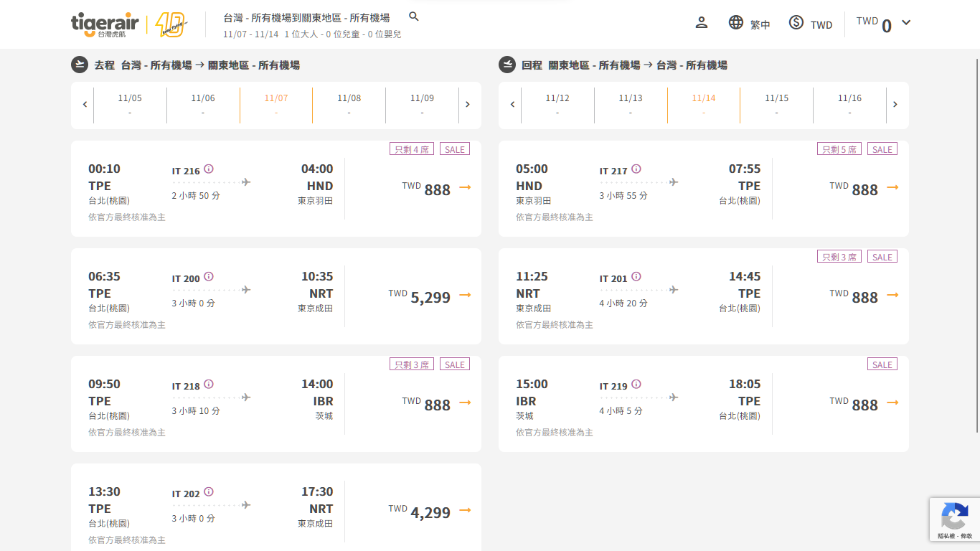Viewport: 980px width, 551px height.
Task: Open the search magnifier icon
Action: [x=413, y=17]
